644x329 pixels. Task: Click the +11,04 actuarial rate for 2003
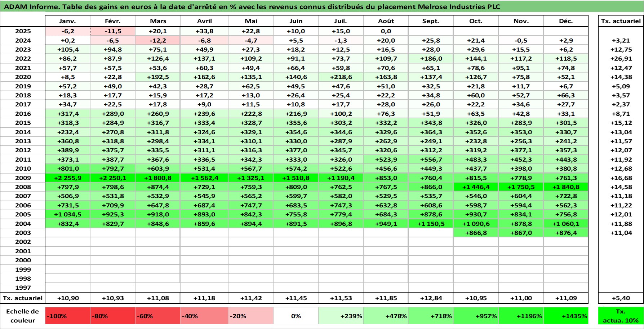621,233
